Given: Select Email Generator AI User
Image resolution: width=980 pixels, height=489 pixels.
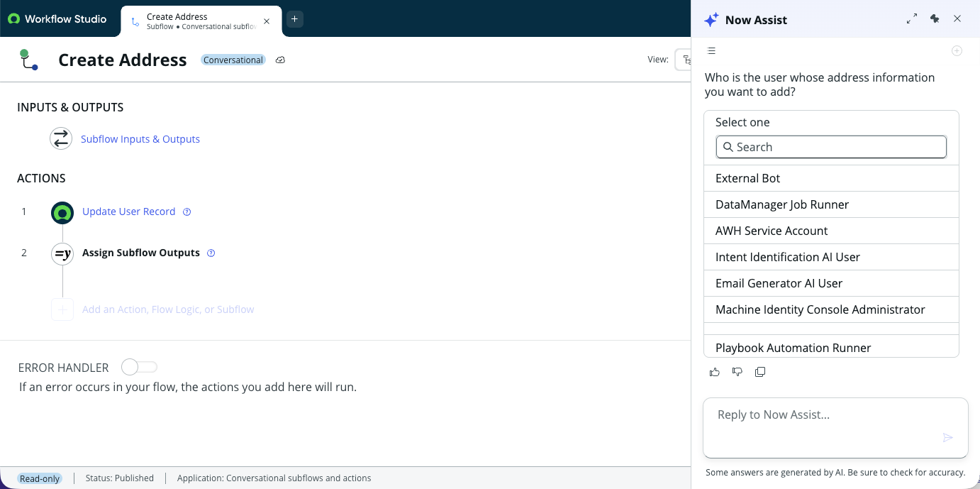Looking at the screenshot, I should click(831, 283).
